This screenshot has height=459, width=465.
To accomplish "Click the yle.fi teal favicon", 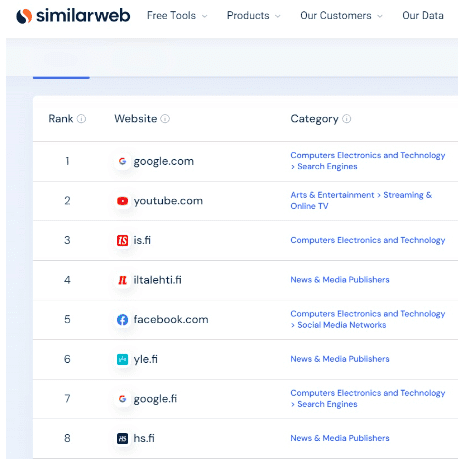I will point(122,359).
